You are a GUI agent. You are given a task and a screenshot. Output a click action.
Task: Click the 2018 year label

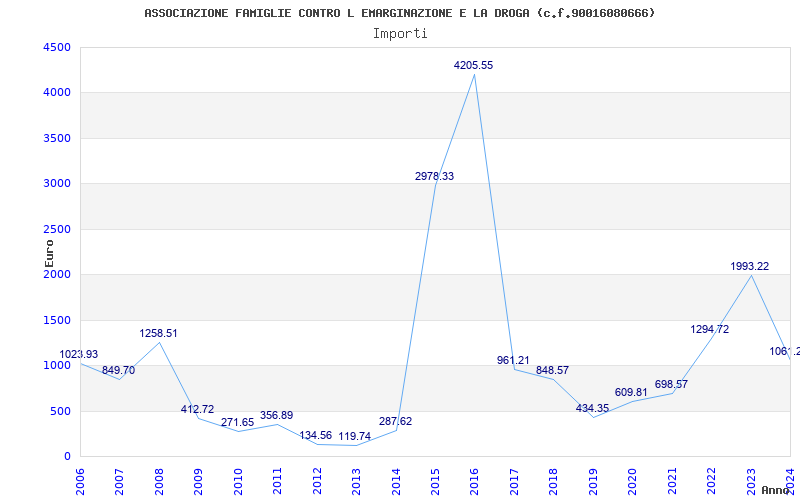[x=554, y=481]
